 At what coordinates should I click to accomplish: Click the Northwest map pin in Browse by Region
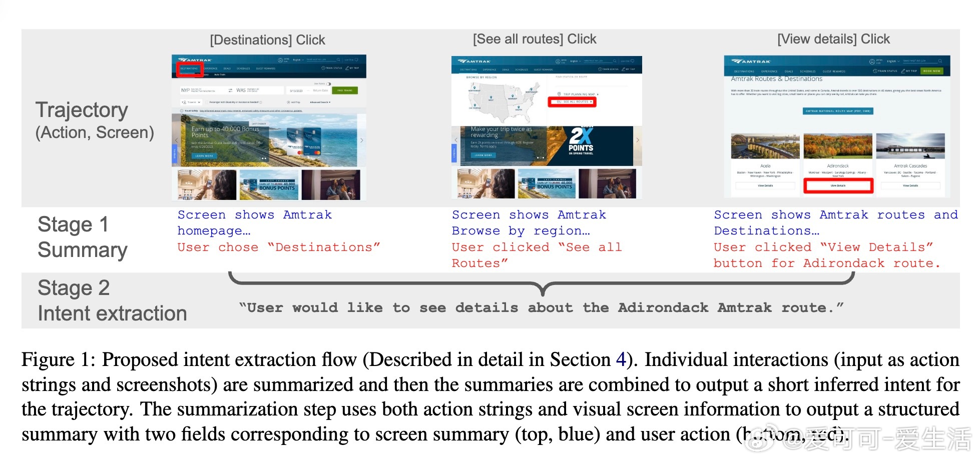(x=474, y=87)
